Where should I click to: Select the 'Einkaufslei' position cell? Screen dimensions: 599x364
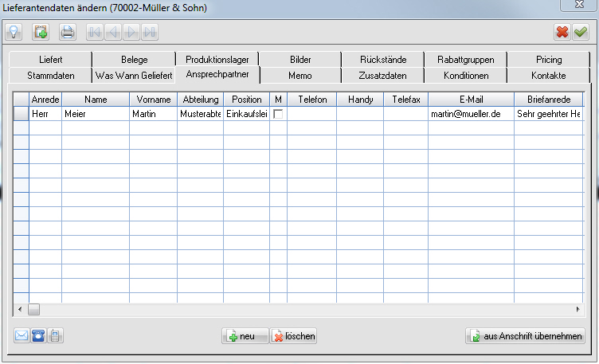click(x=247, y=114)
